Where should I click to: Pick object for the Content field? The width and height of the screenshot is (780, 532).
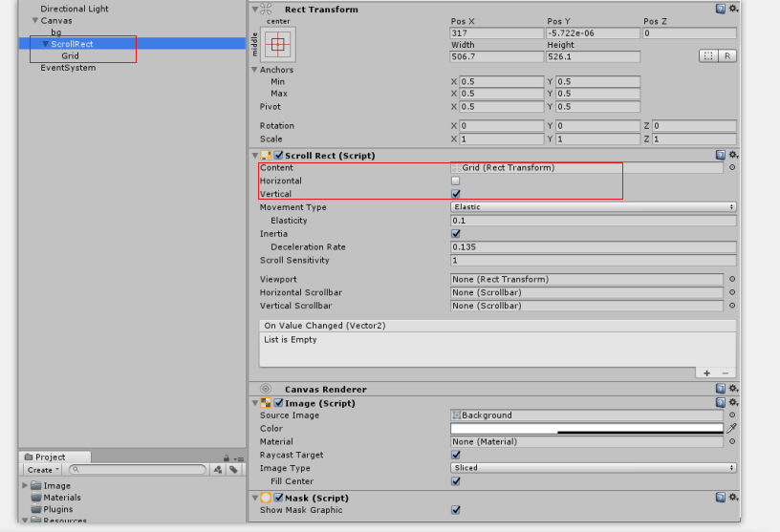(732, 167)
